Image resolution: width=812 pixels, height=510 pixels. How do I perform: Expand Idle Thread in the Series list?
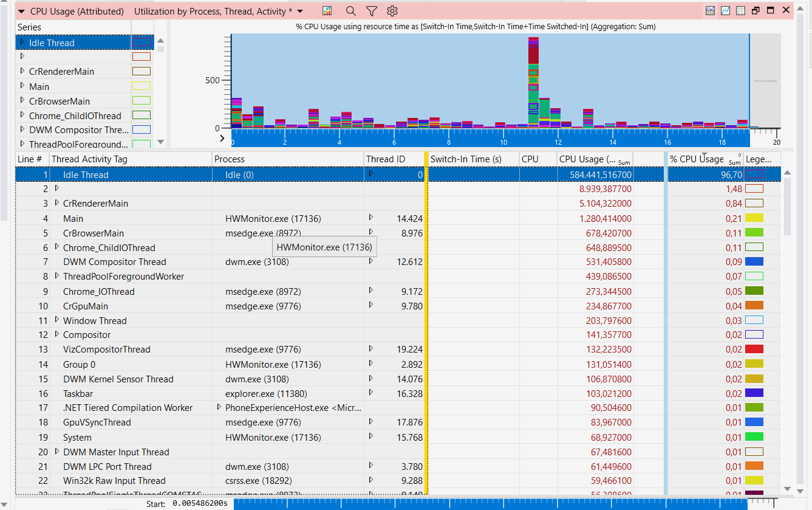22,43
